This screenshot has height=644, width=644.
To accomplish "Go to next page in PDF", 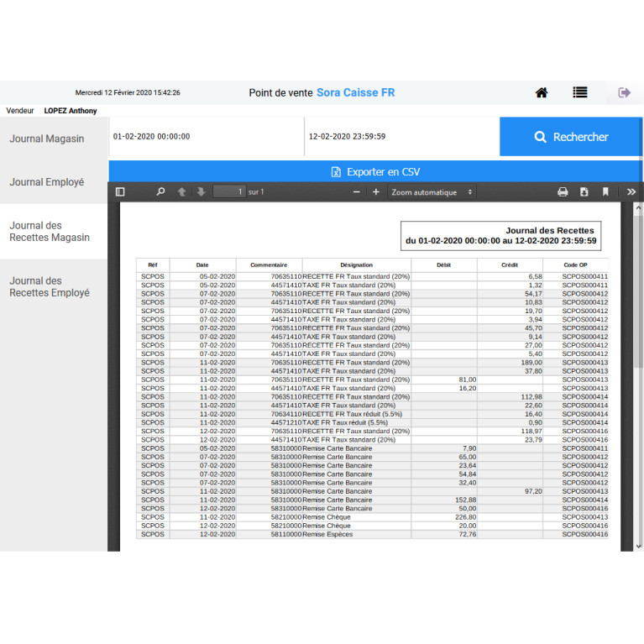I will [201, 192].
